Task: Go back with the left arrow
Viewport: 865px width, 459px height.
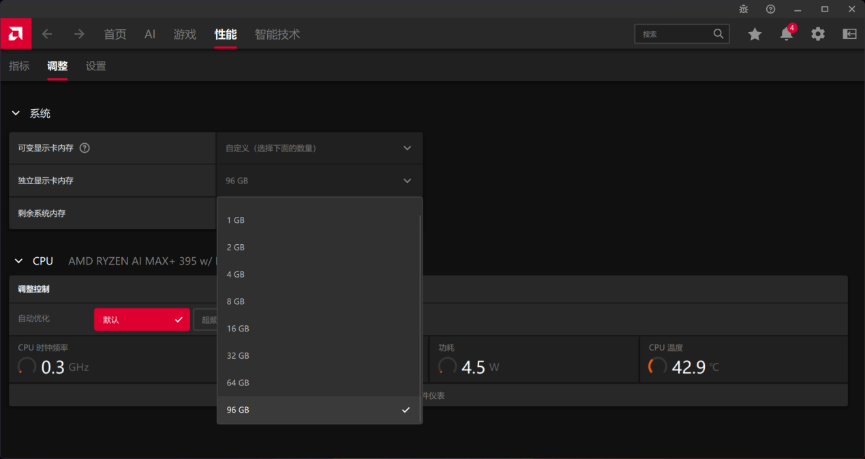Action: pyautogui.click(x=47, y=34)
